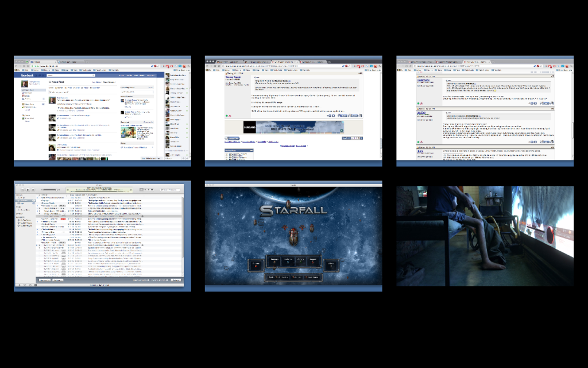Click the STARFALL title logo
588x368 pixels.
tap(293, 210)
